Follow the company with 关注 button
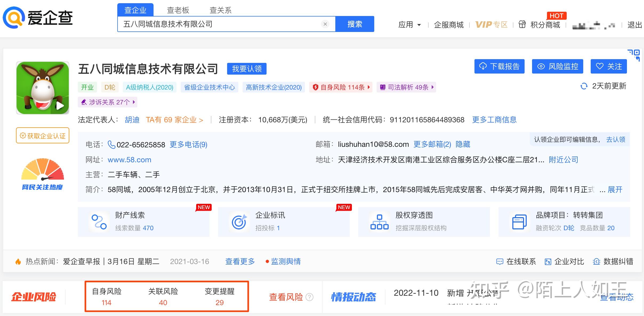 (609, 66)
